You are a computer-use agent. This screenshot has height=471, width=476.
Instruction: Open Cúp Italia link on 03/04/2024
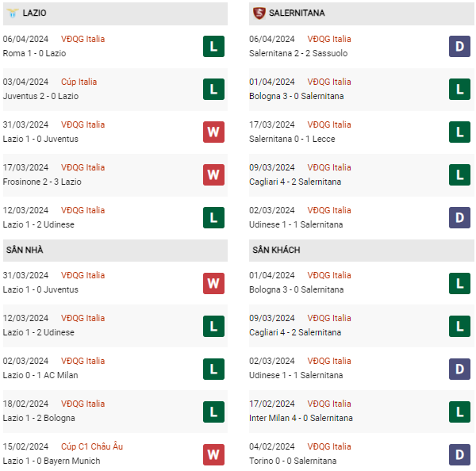pyautogui.click(x=83, y=82)
